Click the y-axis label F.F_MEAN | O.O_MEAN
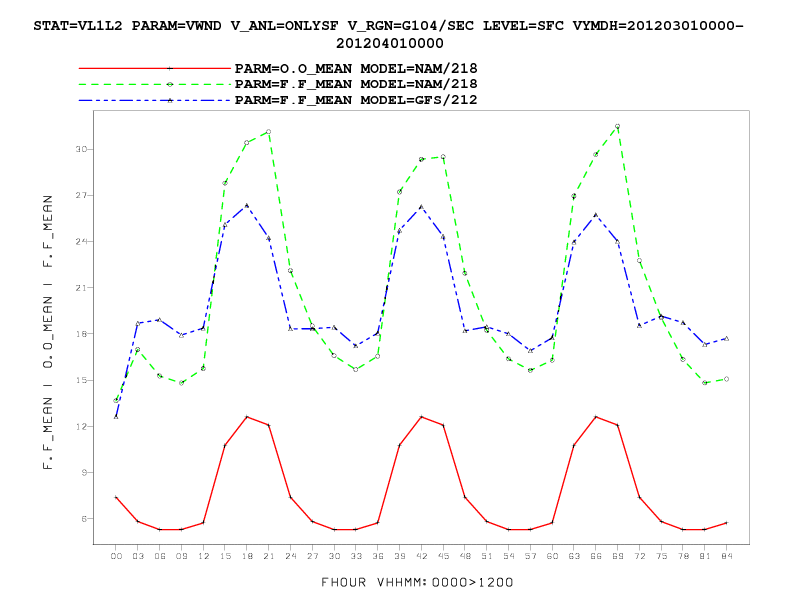792x612 pixels. 47,332
